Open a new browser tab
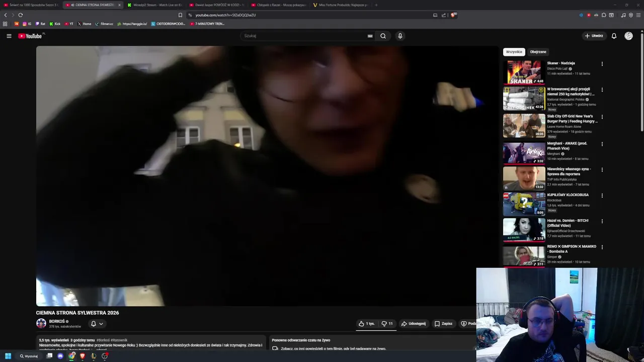 pyautogui.click(x=376, y=5)
